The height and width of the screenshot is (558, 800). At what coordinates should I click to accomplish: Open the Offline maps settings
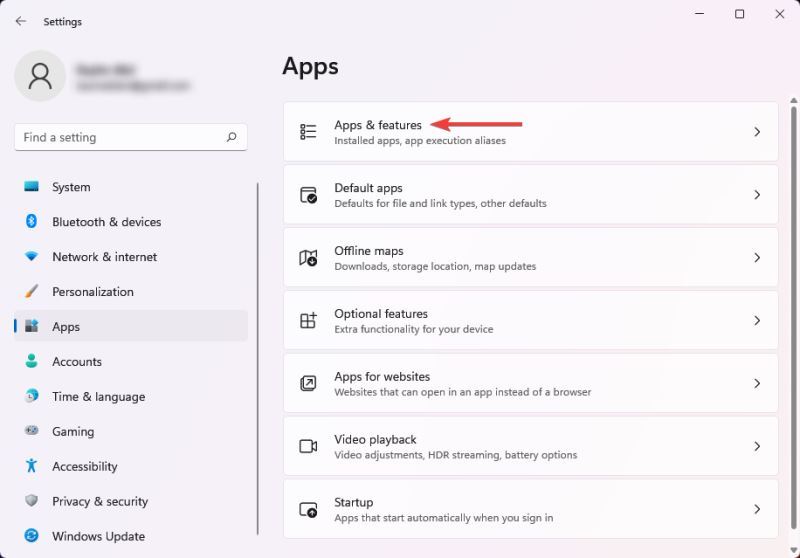coord(530,258)
